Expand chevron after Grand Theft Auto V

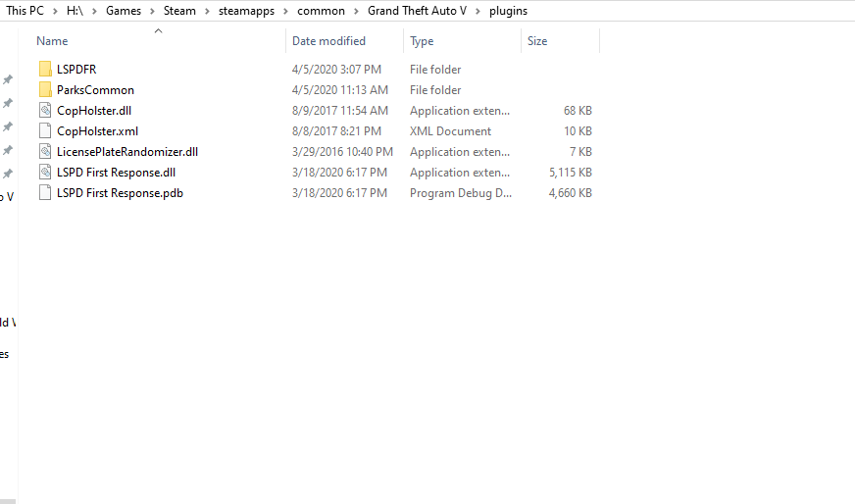pos(478,11)
